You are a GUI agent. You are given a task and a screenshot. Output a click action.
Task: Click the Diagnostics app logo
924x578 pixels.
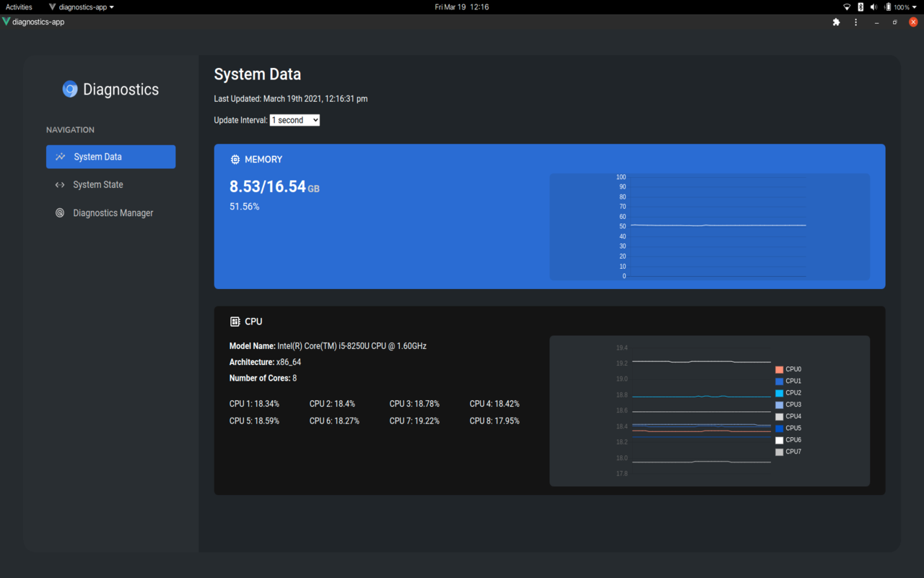coord(70,89)
